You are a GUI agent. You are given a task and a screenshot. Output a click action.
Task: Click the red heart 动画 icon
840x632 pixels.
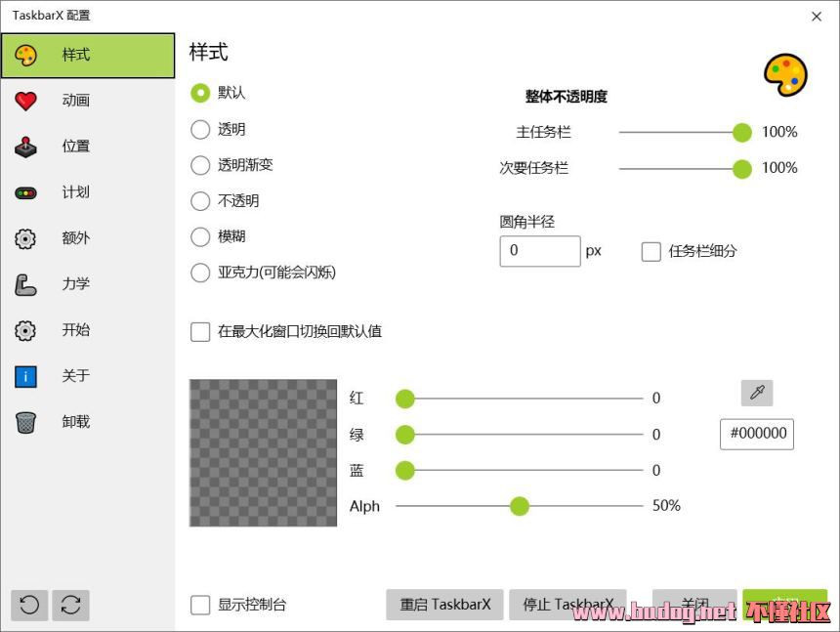coord(25,101)
